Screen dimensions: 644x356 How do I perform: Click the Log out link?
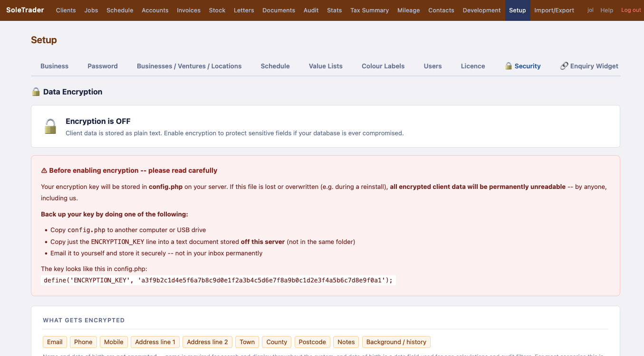click(x=631, y=10)
